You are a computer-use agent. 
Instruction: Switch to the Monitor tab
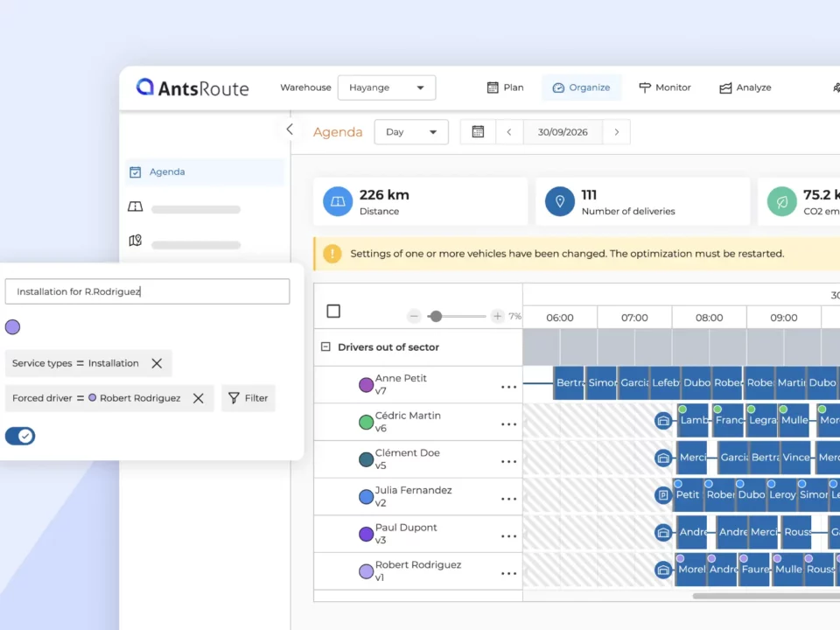(x=665, y=87)
